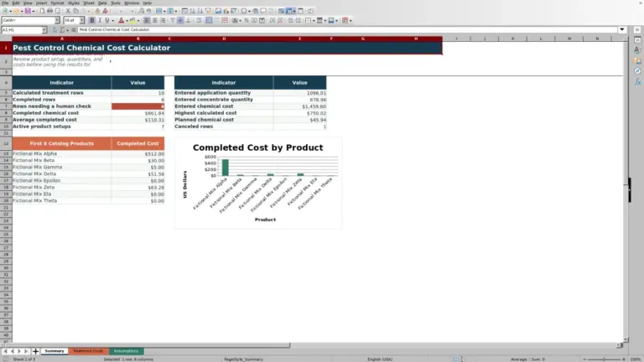Click the next sheet navigation arrow
Viewport: 644px width, 362px height.
click(x=19, y=351)
